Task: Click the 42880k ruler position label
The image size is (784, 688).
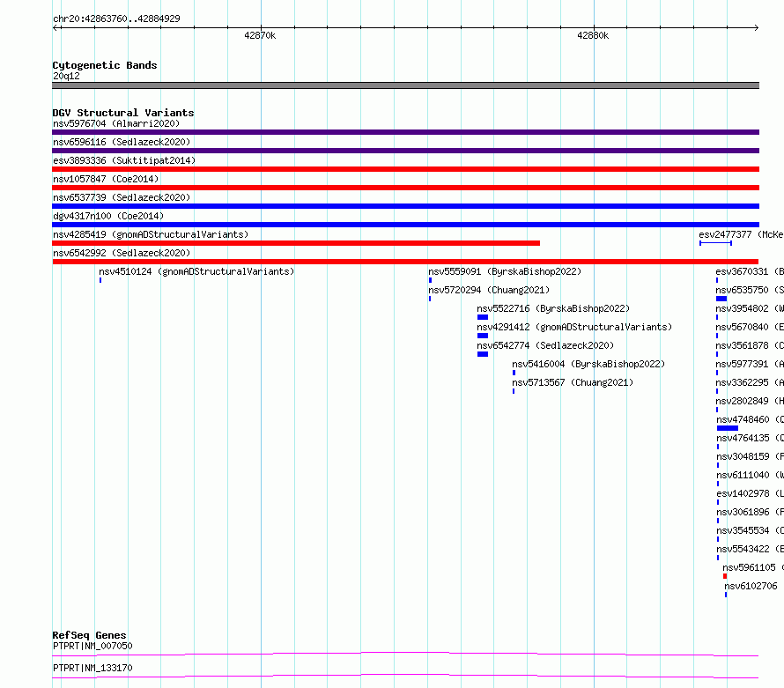Action: pyautogui.click(x=593, y=35)
